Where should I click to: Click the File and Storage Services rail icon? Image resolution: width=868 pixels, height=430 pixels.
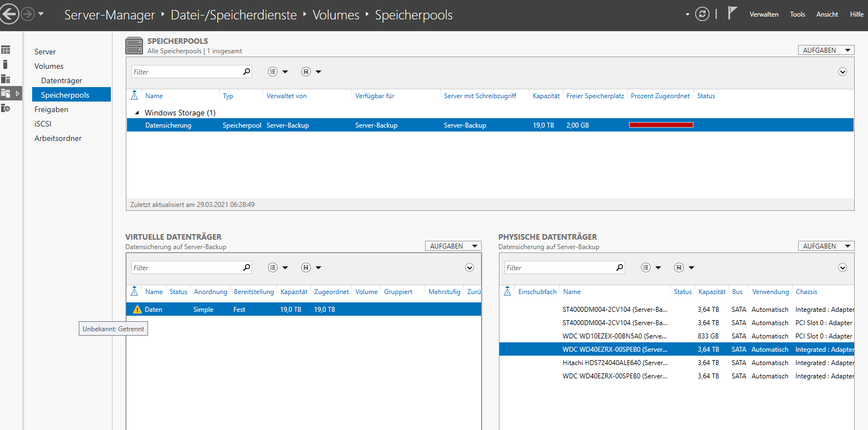click(6, 93)
